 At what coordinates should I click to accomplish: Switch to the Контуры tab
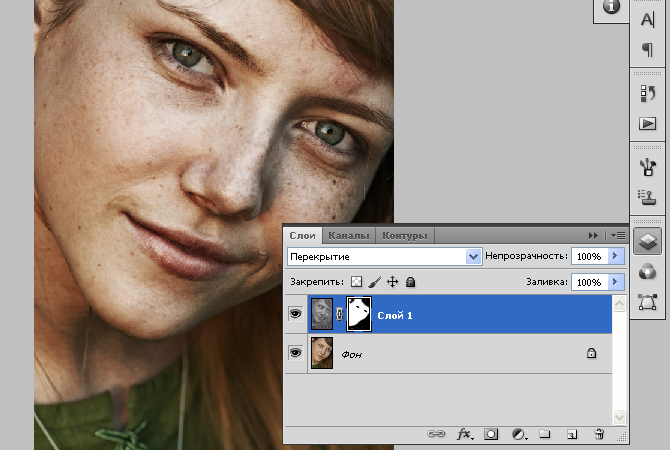click(405, 235)
